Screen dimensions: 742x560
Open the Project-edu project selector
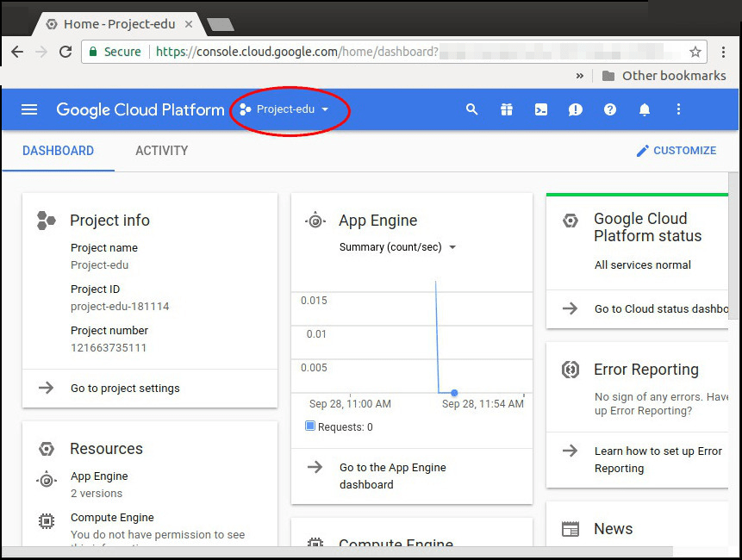point(284,109)
